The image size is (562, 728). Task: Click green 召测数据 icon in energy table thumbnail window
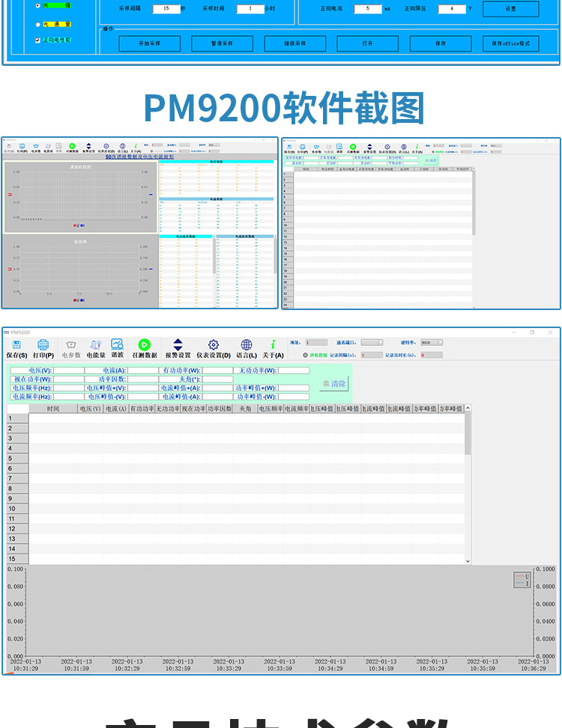point(352,148)
